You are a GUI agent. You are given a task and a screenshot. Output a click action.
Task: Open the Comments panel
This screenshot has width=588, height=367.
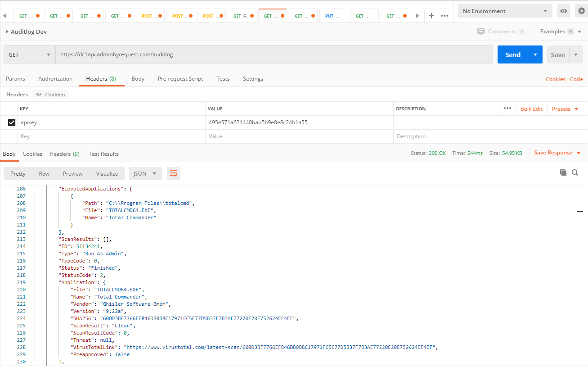501,31
